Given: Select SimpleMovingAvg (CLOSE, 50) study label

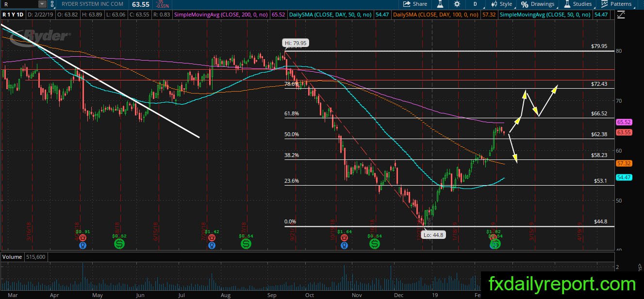Looking at the screenshot, I should (545, 15).
